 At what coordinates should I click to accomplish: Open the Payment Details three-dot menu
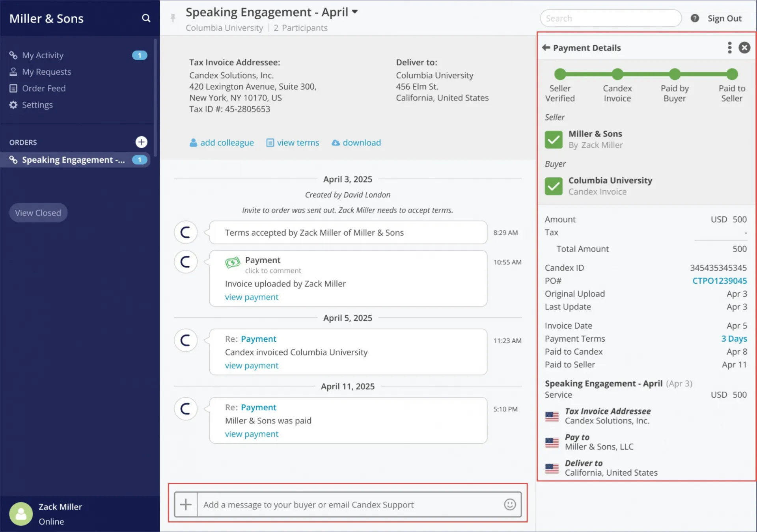(x=729, y=48)
